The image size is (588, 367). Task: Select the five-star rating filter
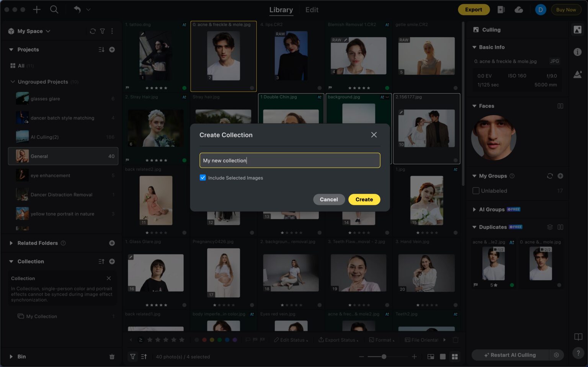183,339
